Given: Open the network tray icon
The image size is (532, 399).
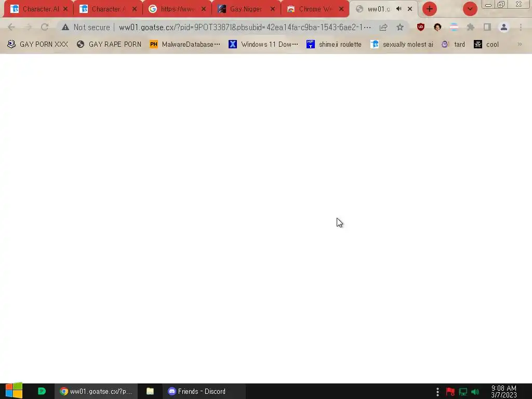Looking at the screenshot, I should pyautogui.click(x=463, y=392).
